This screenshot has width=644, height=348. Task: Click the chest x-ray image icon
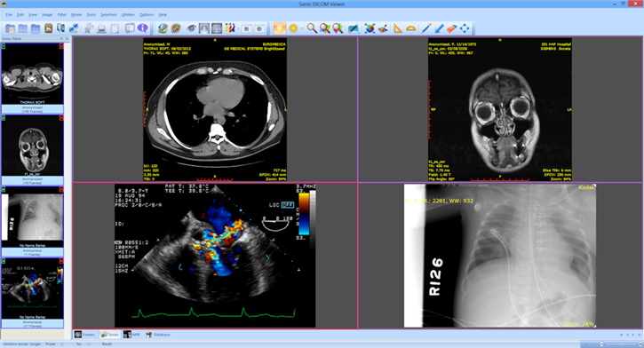[x=203, y=28]
